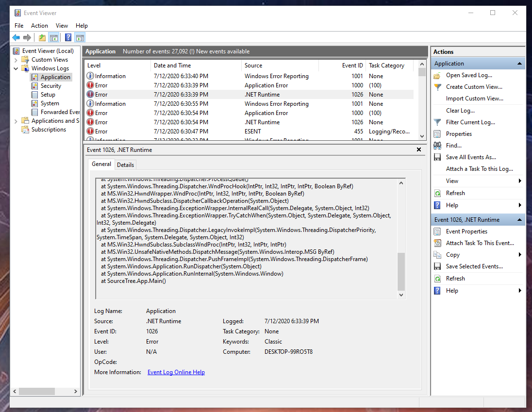Screen dimensions: 532x412
Task: Select Windows Error Reporting row 6:30:55 PM
Action: 249,104
